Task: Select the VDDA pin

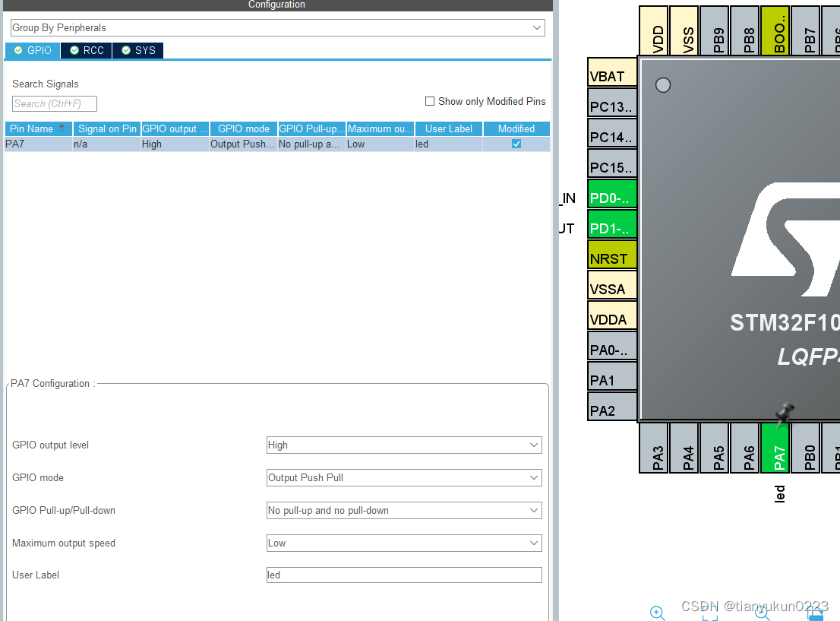Action: coord(612,315)
